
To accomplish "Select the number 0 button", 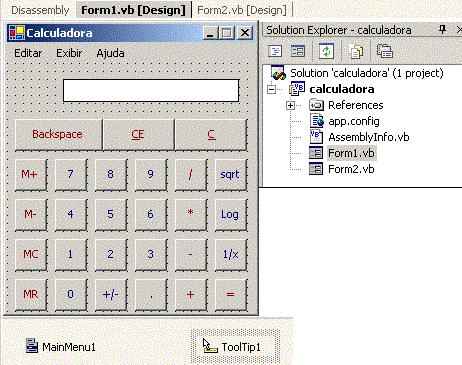I will coord(71,295).
